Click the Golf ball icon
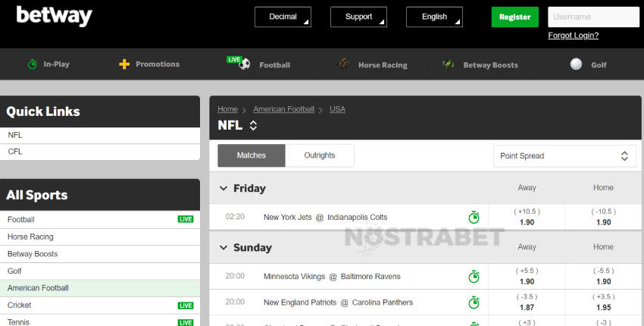Viewport: 644px width, 326px height. coord(576,64)
